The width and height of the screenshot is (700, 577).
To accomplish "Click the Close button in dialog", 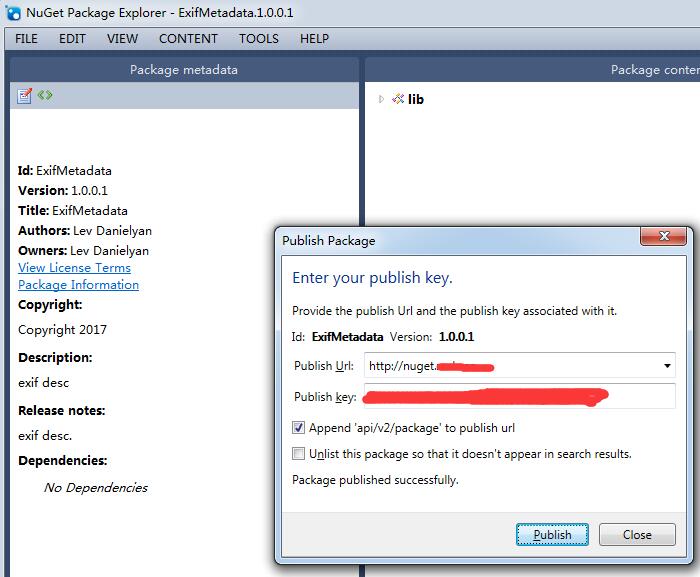I will [x=637, y=535].
